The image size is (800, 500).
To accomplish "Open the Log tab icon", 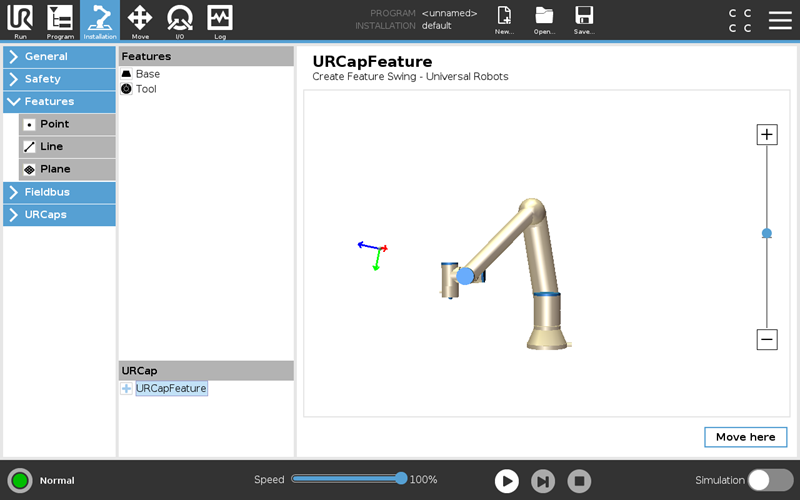I will coord(220,20).
